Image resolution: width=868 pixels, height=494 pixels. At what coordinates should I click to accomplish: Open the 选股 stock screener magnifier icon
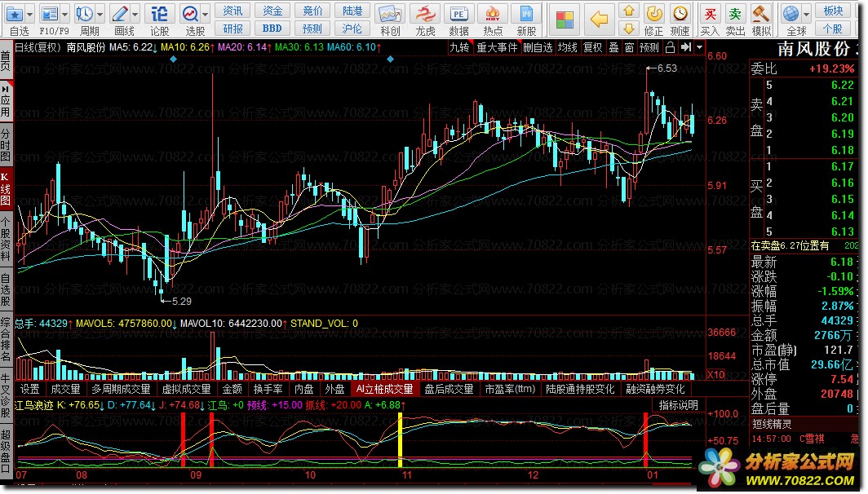click(190, 14)
